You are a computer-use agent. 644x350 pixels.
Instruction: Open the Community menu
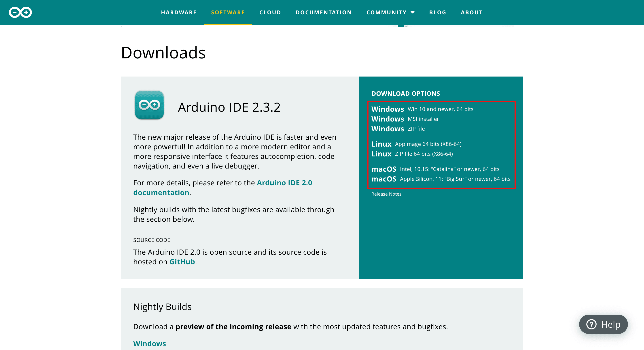point(386,12)
